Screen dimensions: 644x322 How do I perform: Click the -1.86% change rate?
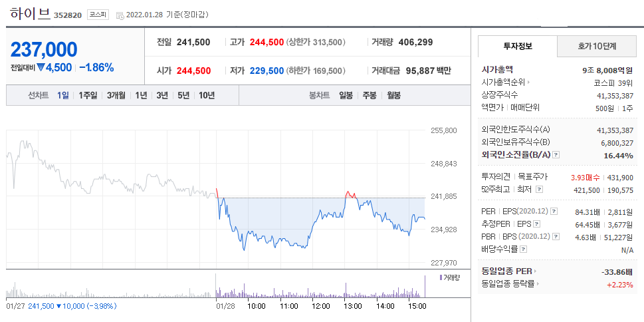[96, 67]
